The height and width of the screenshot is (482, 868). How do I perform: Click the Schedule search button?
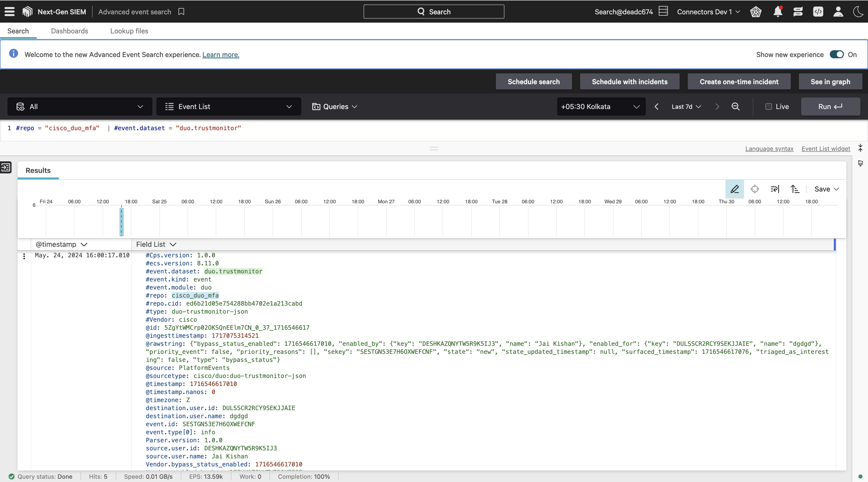pos(533,81)
